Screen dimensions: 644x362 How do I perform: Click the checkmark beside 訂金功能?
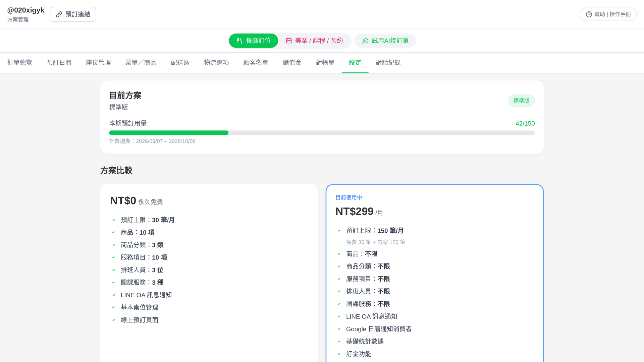pos(339,354)
